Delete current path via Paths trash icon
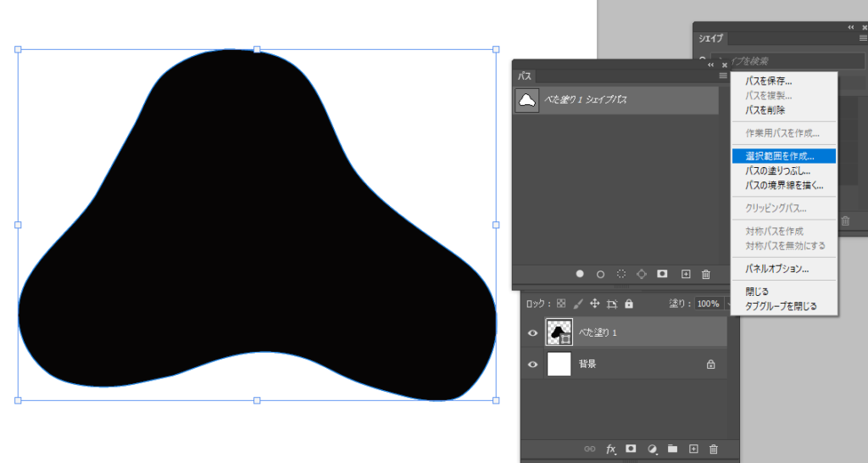This screenshot has width=868, height=463. click(x=706, y=274)
